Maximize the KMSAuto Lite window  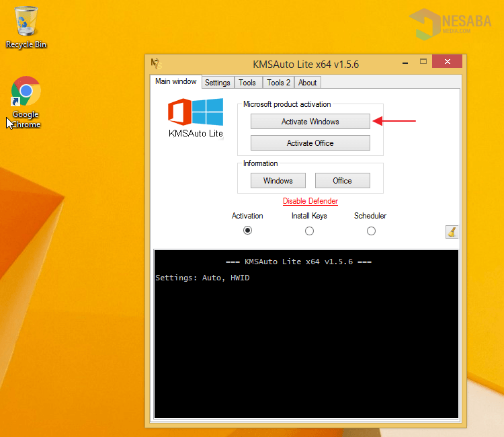[423, 61]
